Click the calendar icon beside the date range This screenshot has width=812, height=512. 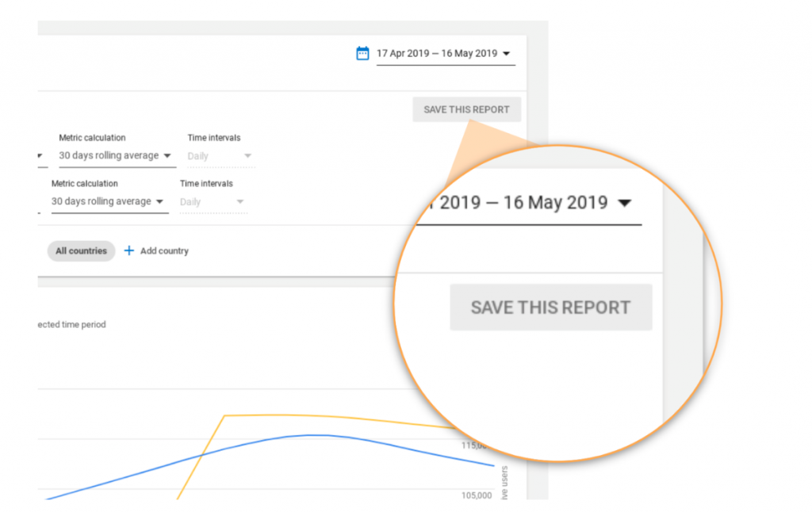(362, 54)
